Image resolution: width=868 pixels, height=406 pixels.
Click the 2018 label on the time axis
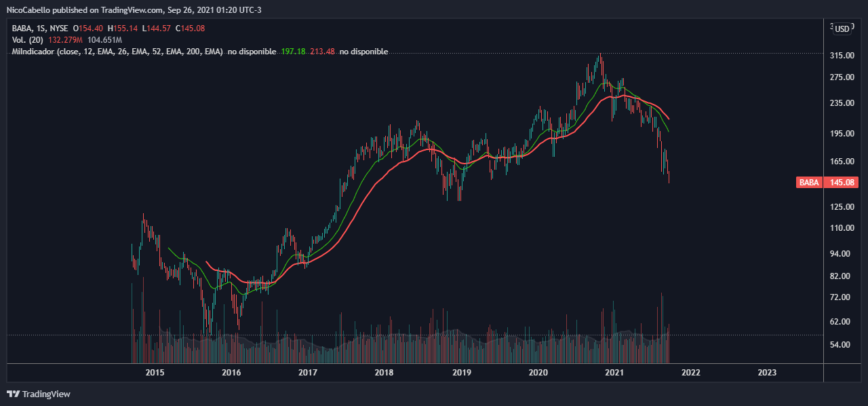tap(384, 373)
